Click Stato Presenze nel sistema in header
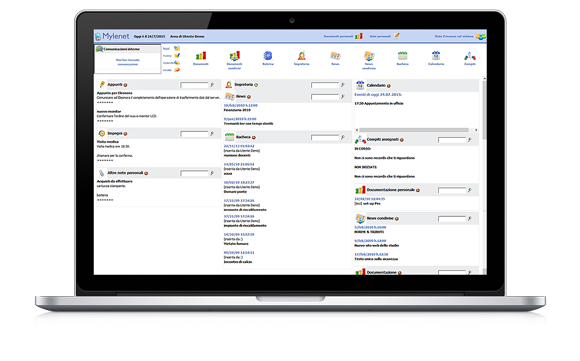 pos(454,36)
